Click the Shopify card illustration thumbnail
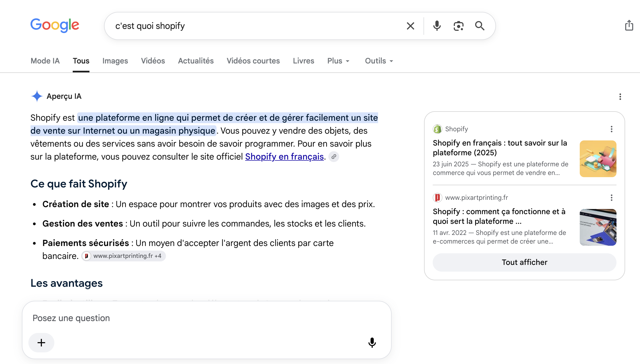Image resolution: width=640 pixels, height=364 pixels. point(598,159)
